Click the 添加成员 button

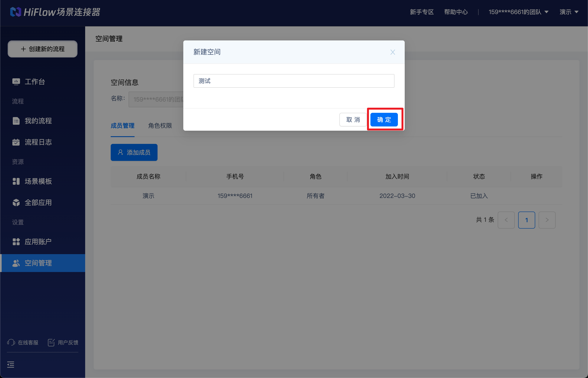(x=134, y=152)
